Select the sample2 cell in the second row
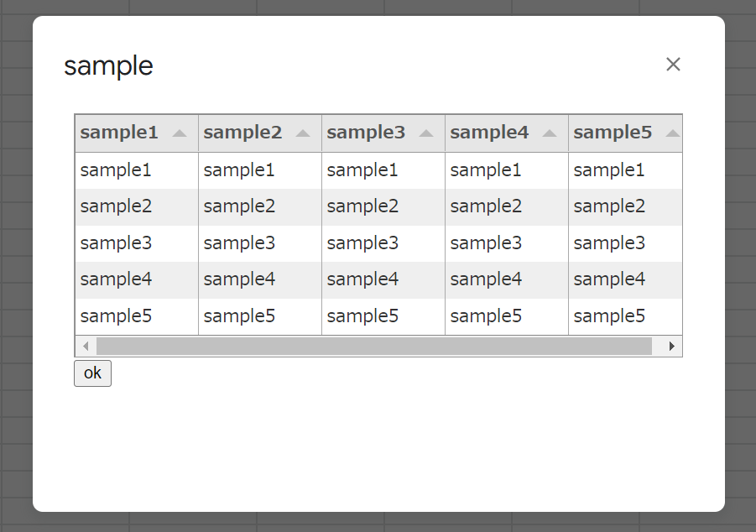Screen dimensions: 756x532 pos(239,206)
